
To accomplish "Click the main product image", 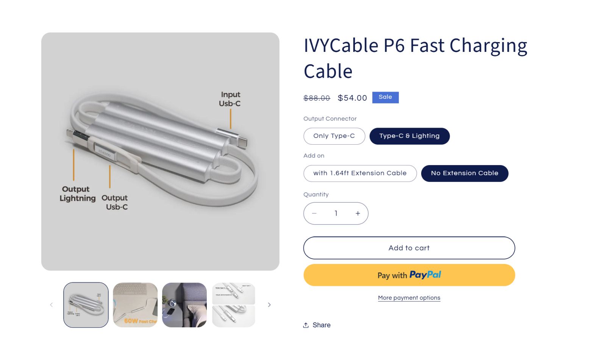I will click(160, 152).
